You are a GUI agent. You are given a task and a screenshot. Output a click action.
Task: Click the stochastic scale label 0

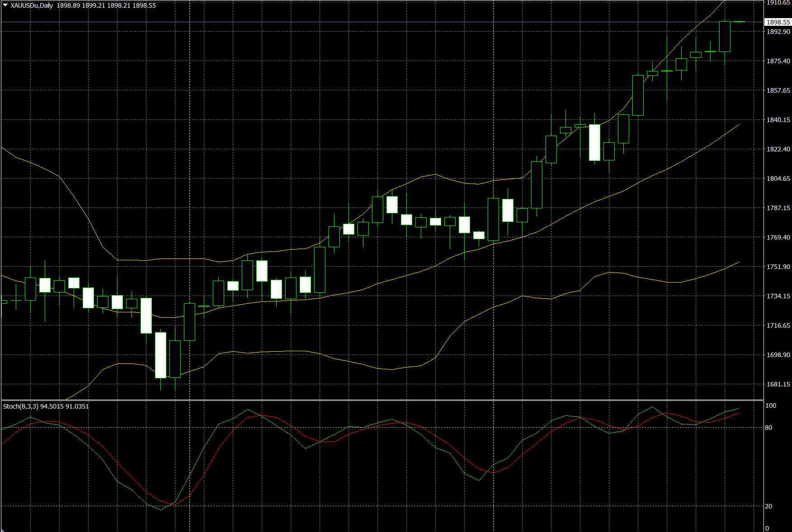pyautogui.click(x=767, y=528)
